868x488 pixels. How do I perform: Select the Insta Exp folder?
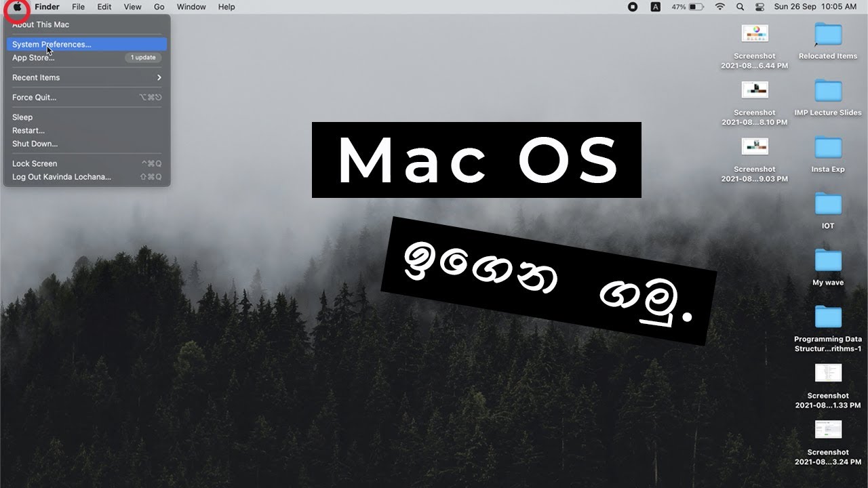[828, 154]
